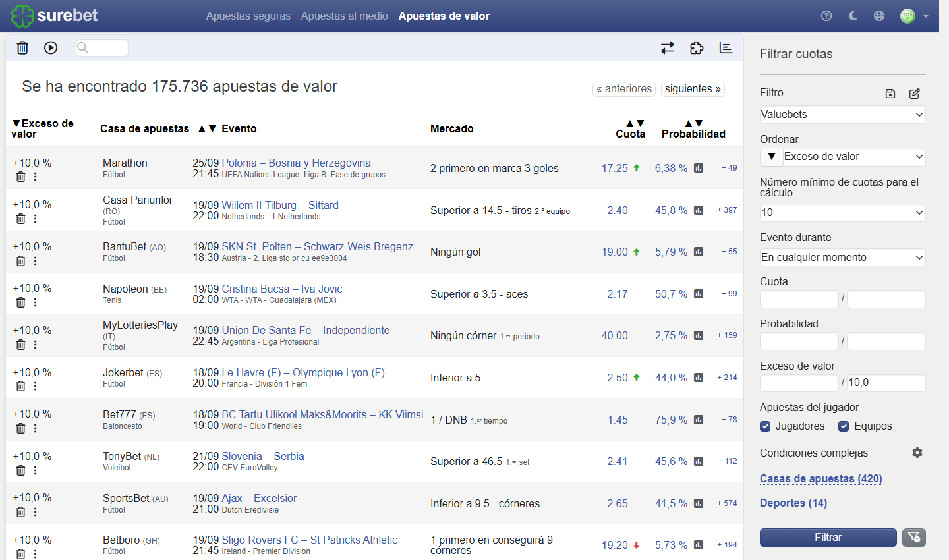949x560 pixels.
Task: Sort ascending by Cuota column
Action: pyautogui.click(x=629, y=123)
